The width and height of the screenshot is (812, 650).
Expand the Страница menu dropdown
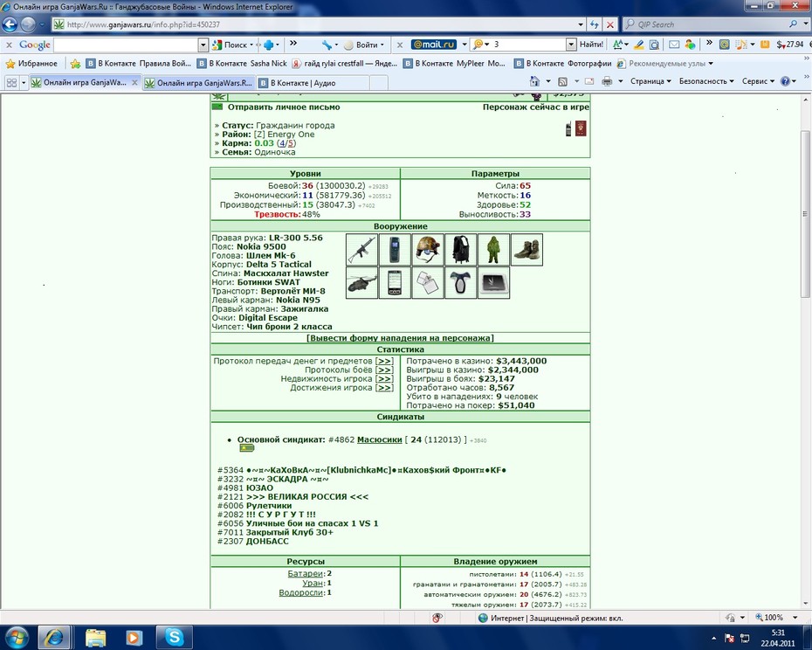point(650,81)
